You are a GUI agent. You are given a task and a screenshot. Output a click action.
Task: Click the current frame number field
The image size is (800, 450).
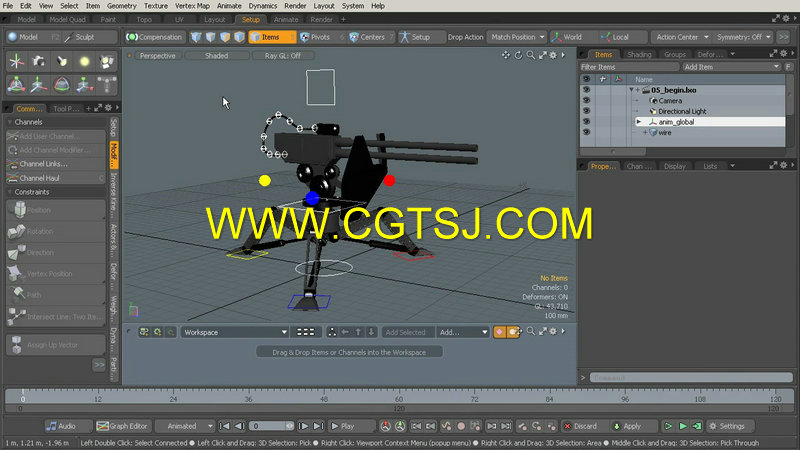(271, 426)
